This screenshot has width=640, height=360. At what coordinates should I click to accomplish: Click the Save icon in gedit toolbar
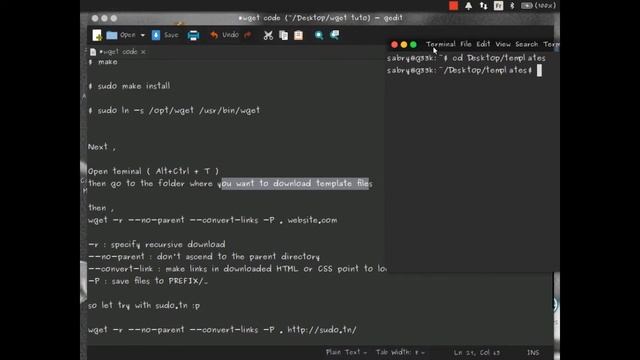point(156,36)
